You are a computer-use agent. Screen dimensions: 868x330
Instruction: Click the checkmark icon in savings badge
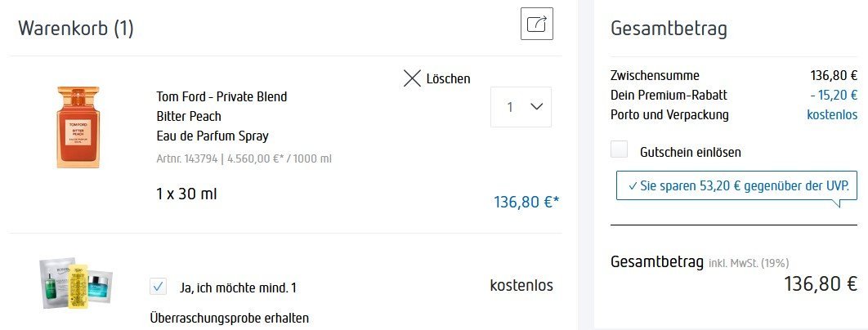pos(633,185)
